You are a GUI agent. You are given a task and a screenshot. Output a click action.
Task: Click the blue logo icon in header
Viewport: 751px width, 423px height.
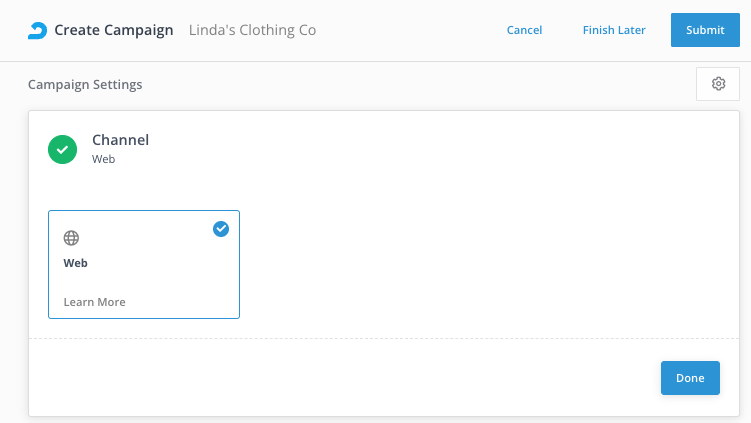[37, 30]
